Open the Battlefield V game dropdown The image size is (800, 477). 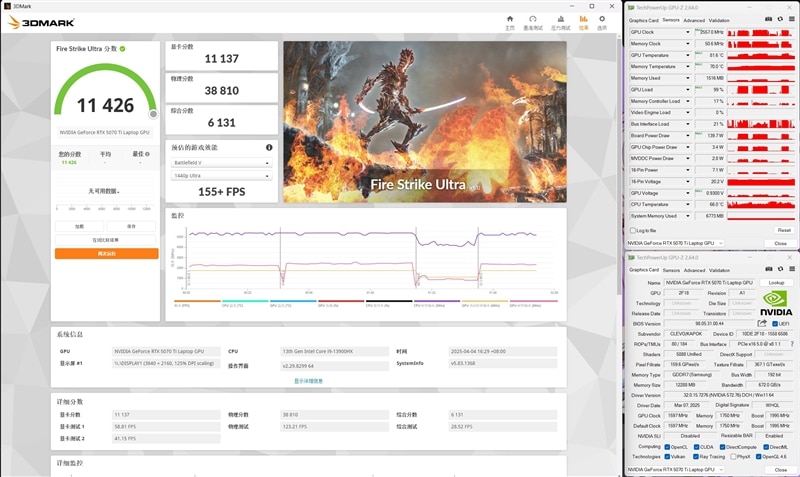(x=220, y=162)
